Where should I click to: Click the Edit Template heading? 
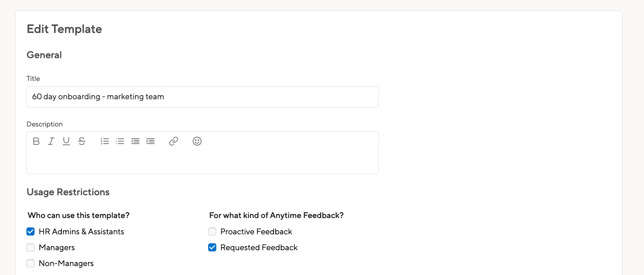click(64, 29)
